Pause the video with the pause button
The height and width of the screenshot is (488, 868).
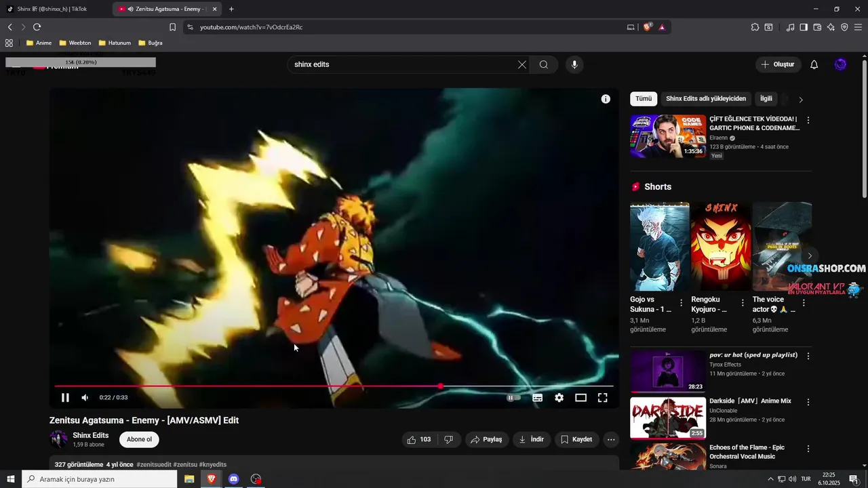(65, 398)
